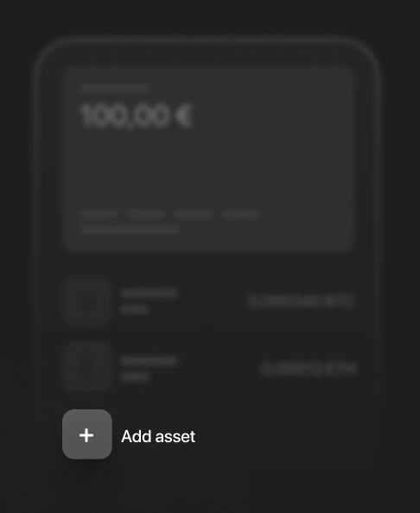Select the blurred ETH amount text

pyautogui.click(x=309, y=369)
